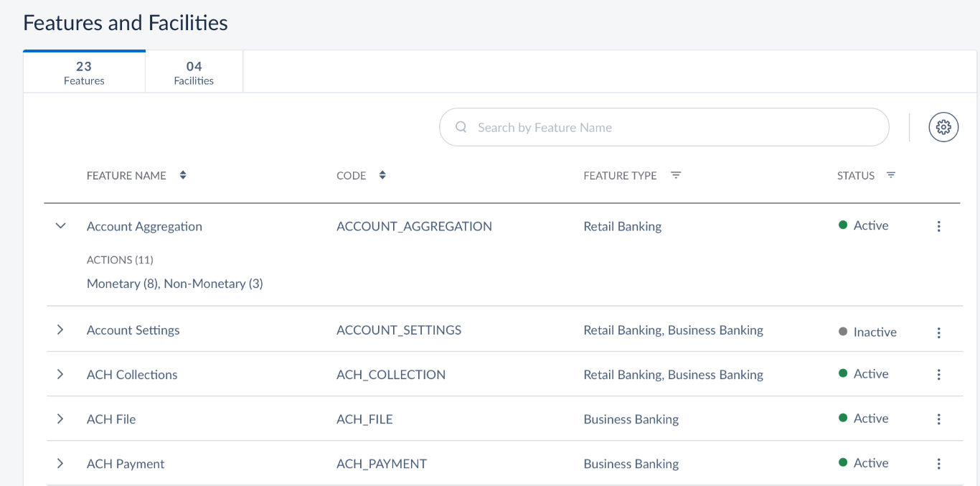The height and width of the screenshot is (486, 980).
Task: Expand the ACH Payment row
Action: click(60, 464)
